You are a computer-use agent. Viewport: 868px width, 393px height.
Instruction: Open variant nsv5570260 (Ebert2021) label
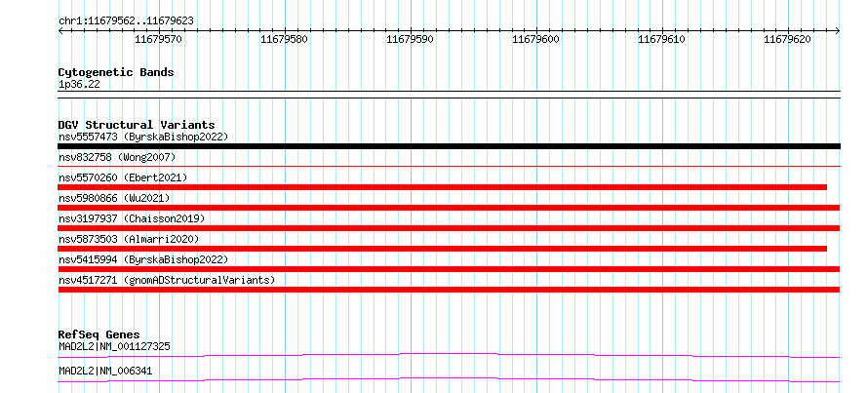pos(123,177)
